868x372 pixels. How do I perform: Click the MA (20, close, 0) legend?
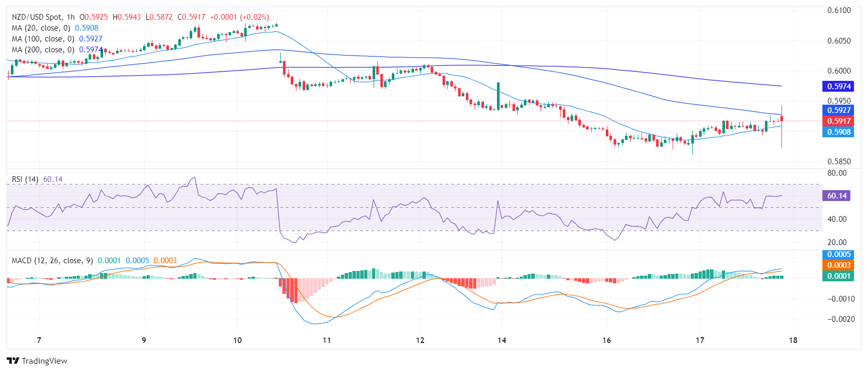click(x=41, y=28)
